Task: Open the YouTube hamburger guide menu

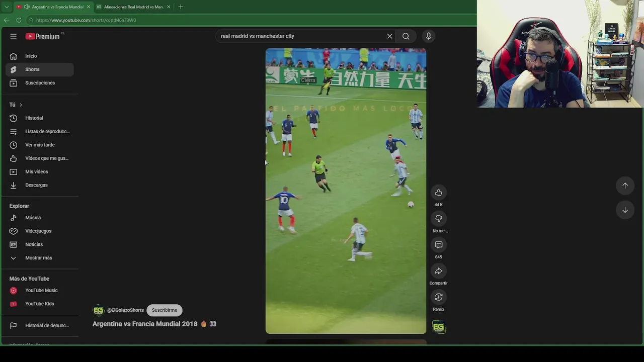Action: [14, 36]
